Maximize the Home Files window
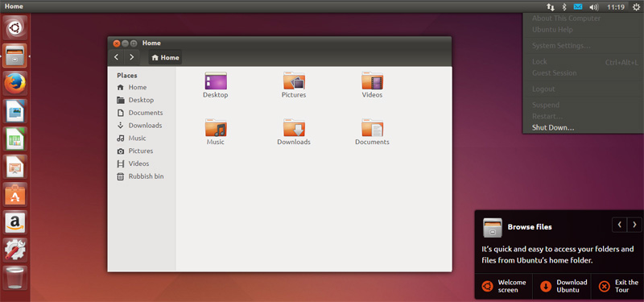Image resolution: width=644 pixels, height=302 pixels. point(134,43)
